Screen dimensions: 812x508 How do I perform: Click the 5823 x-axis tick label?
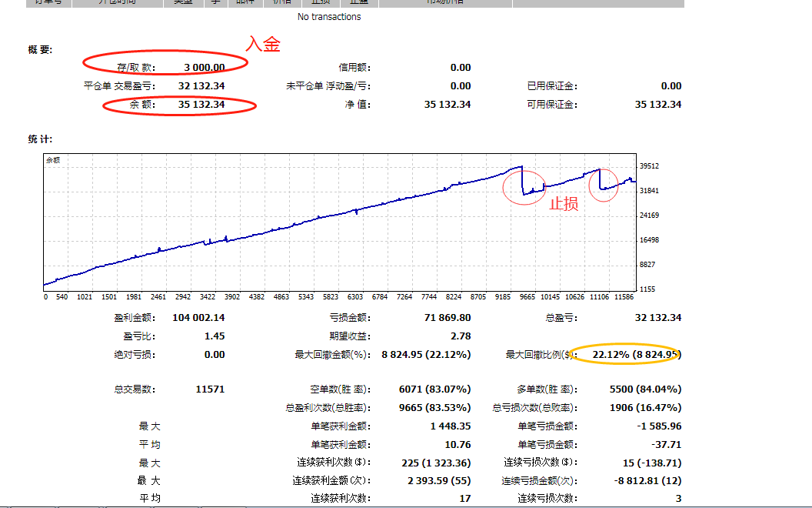pyautogui.click(x=331, y=297)
